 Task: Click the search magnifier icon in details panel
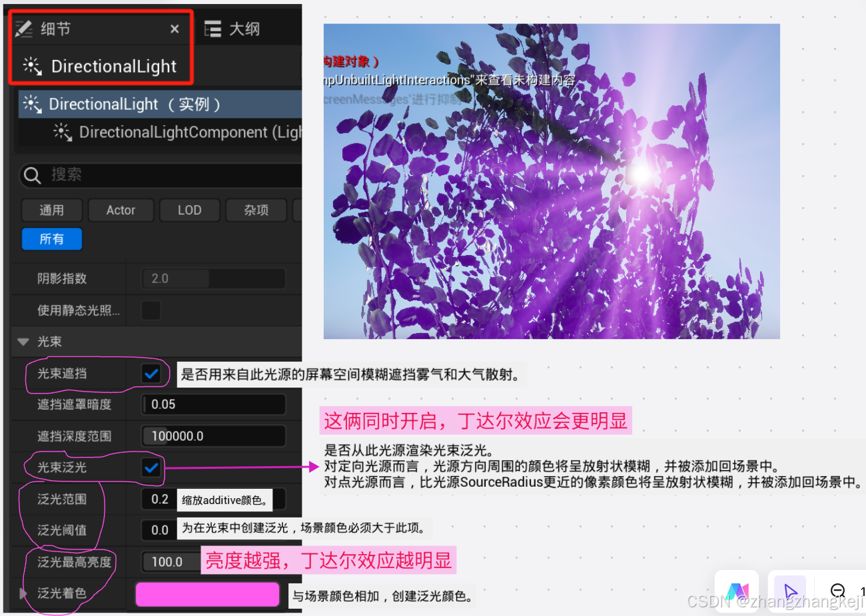32,175
